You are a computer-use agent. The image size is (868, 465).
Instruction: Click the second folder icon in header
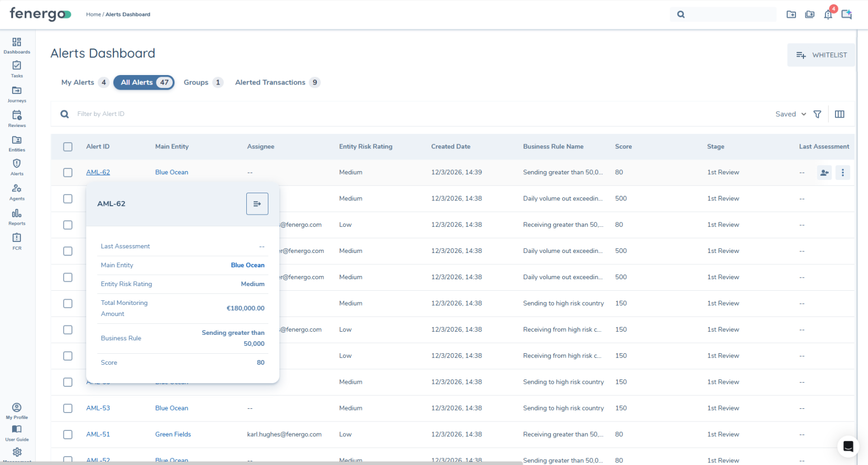coord(810,14)
